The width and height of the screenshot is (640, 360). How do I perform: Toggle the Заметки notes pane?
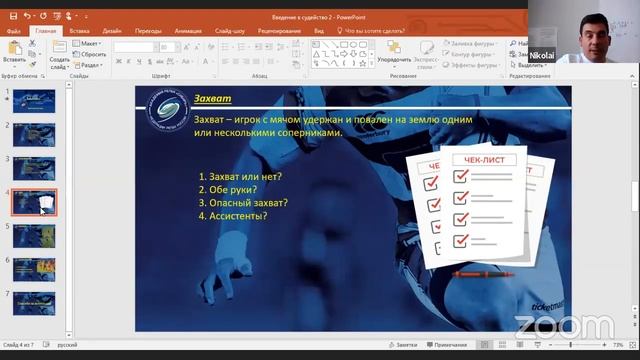tap(403, 345)
